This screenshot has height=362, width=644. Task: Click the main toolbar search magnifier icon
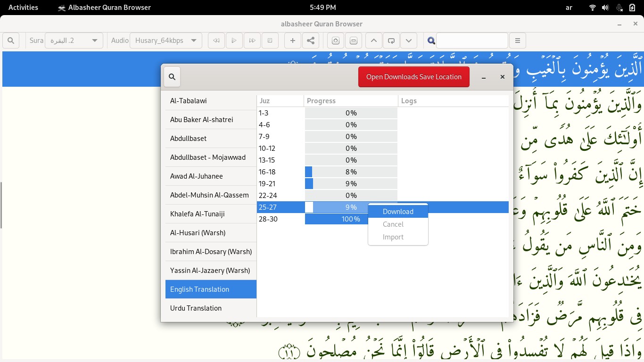tap(11, 41)
